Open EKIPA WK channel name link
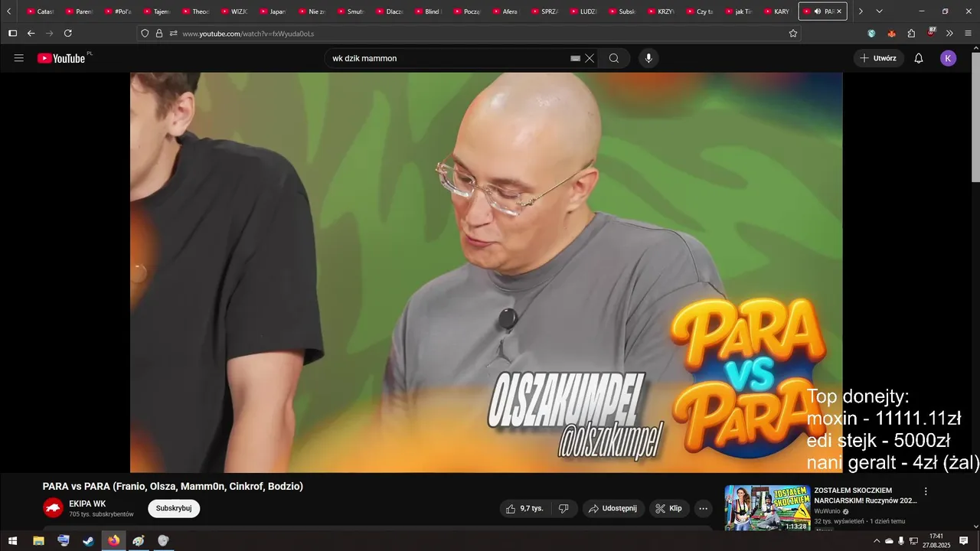The height and width of the screenshot is (551, 980). point(87,504)
